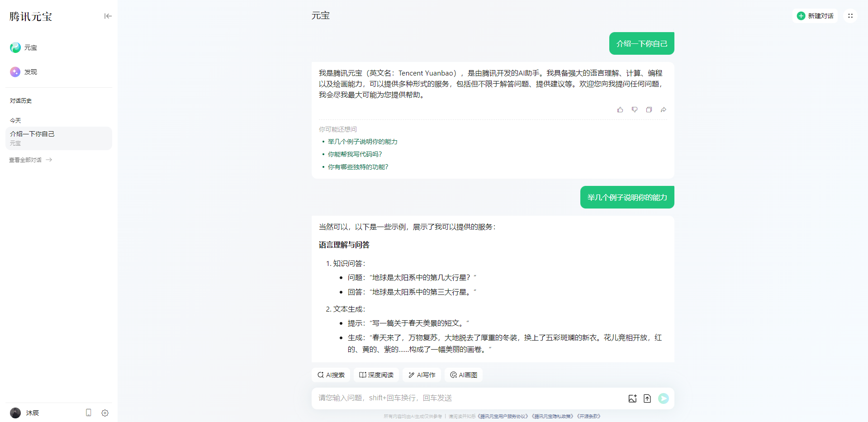Screen dimensions: 868x422
Task: Activate the AI写作 tool
Action: tap(422, 375)
